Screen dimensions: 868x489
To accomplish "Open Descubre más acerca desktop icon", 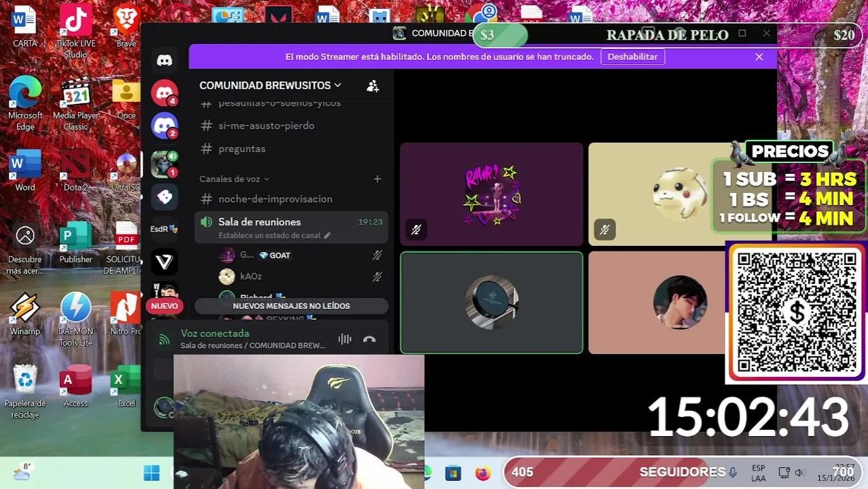I will (25, 248).
